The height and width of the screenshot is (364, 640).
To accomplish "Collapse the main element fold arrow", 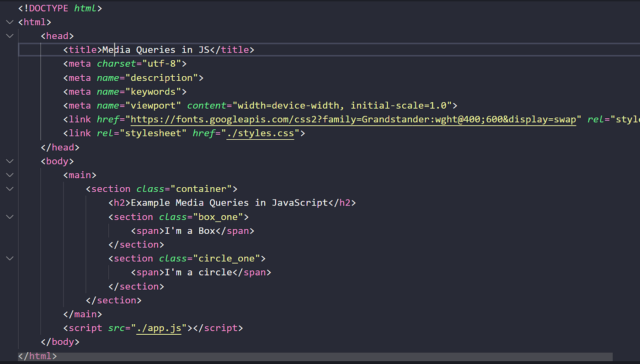I will pyautogui.click(x=10, y=175).
